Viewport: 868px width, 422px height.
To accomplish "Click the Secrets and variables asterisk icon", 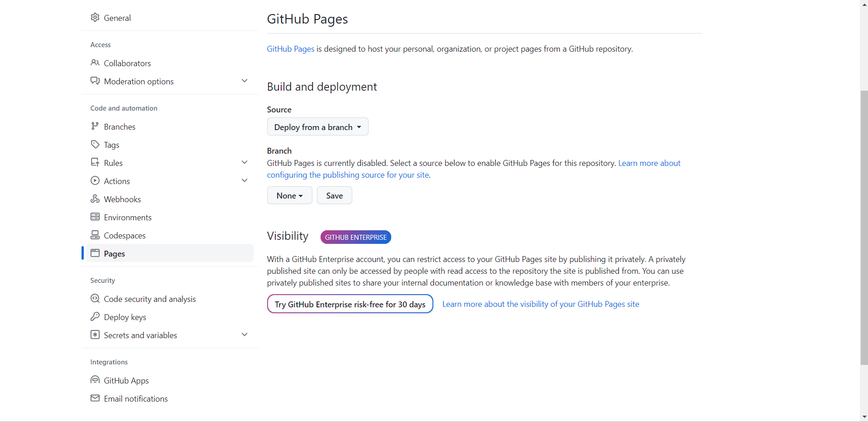I will click(x=95, y=335).
